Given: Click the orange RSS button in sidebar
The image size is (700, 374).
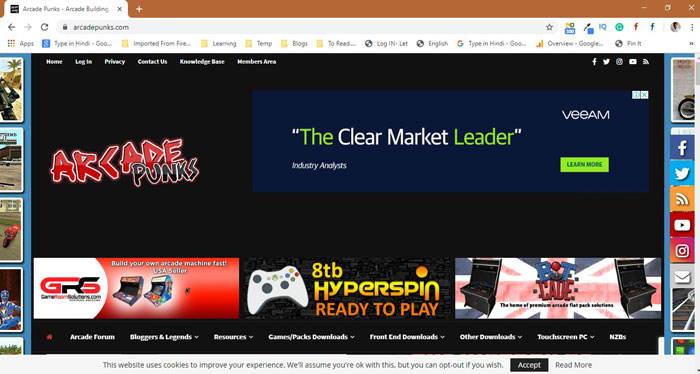Looking at the screenshot, I should click(682, 199).
